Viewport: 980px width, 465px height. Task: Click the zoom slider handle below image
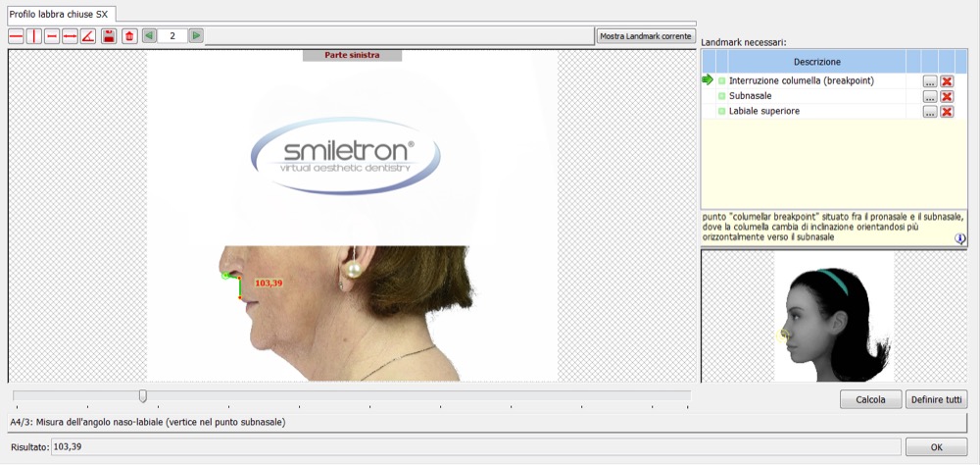coord(143,395)
